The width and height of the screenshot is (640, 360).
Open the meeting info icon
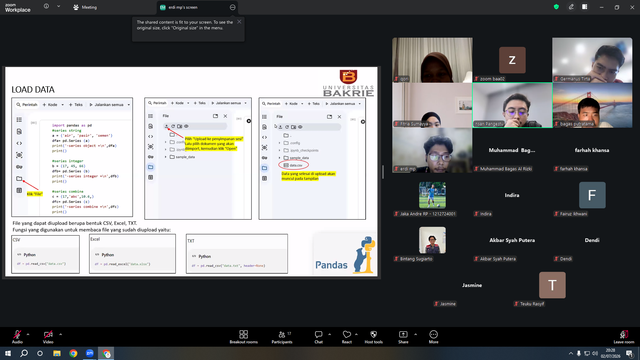[x=46, y=7]
